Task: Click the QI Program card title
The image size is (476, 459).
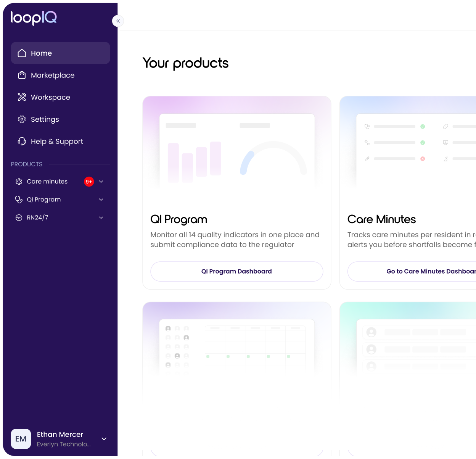Action: [x=179, y=219]
